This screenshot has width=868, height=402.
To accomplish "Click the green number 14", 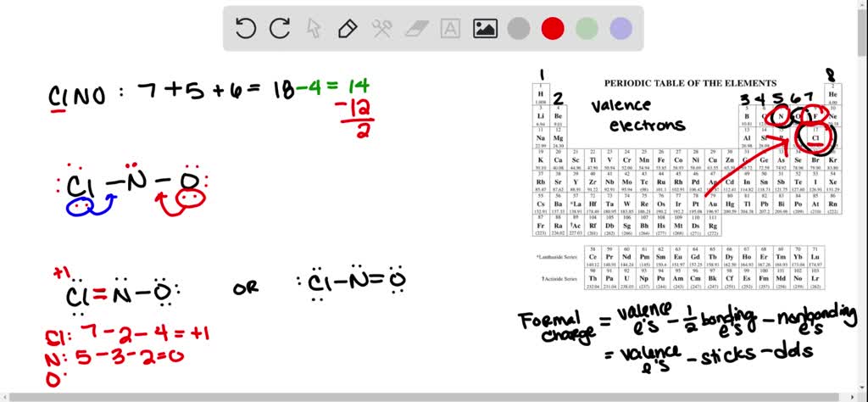I will point(358,87).
